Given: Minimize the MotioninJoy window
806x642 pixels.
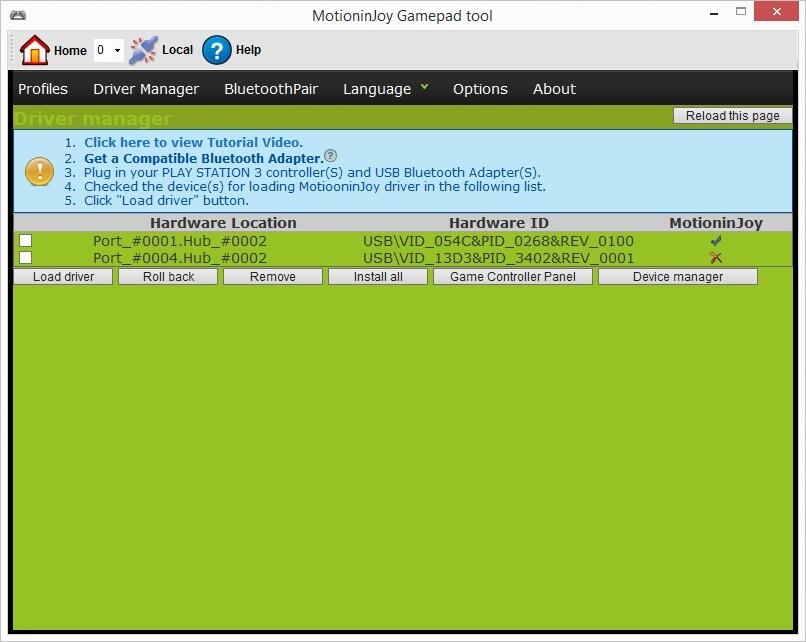Looking at the screenshot, I should (x=713, y=12).
